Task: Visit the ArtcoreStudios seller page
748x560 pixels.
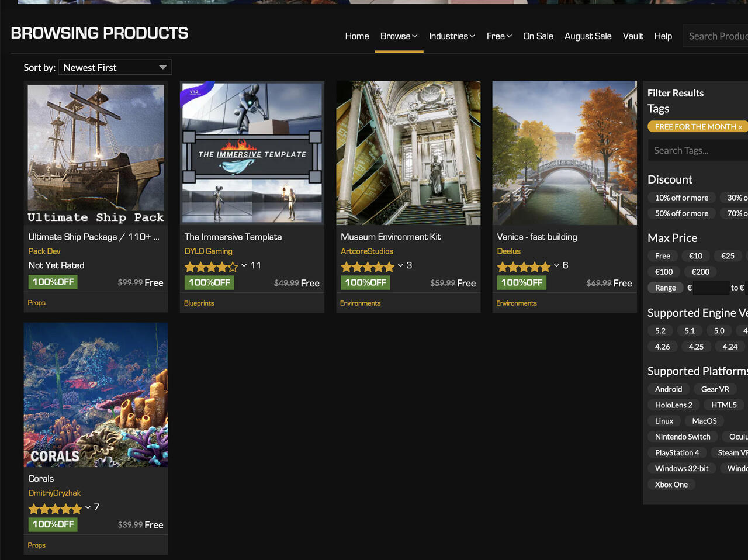Action: [x=367, y=251]
